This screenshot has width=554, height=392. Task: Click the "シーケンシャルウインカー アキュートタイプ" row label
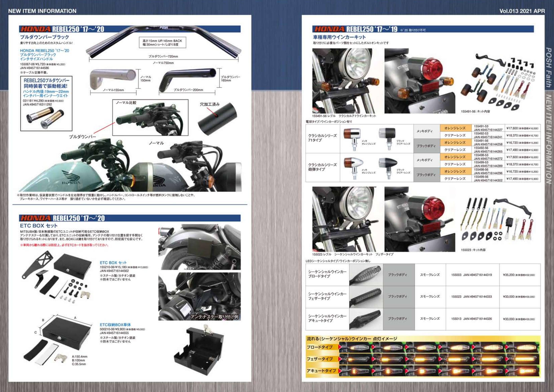(x=327, y=318)
